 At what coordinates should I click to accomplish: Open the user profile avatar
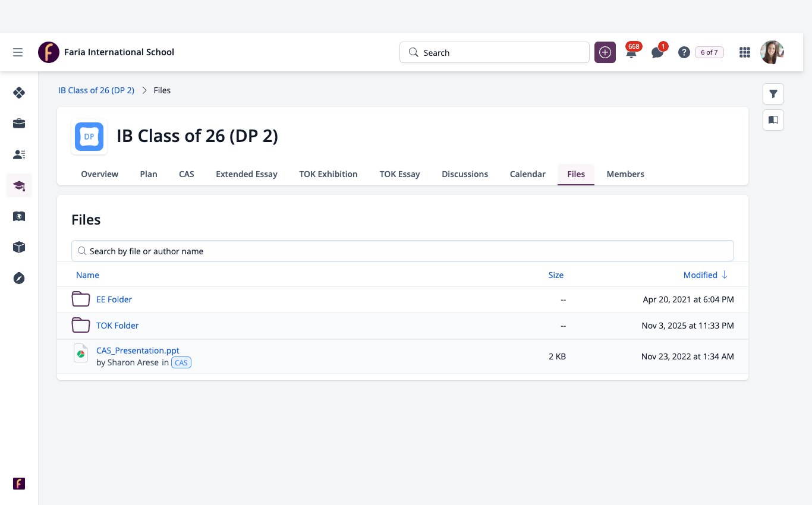coord(772,52)
